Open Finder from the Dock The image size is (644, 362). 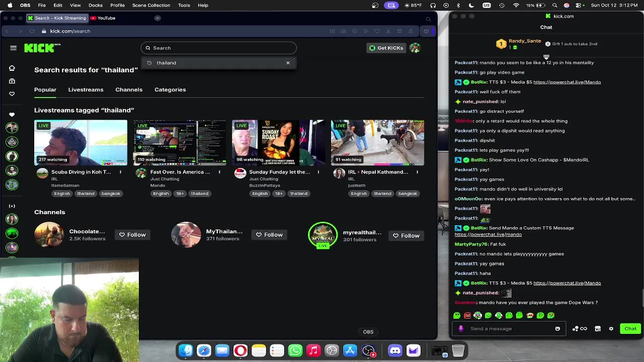(186, 350)
